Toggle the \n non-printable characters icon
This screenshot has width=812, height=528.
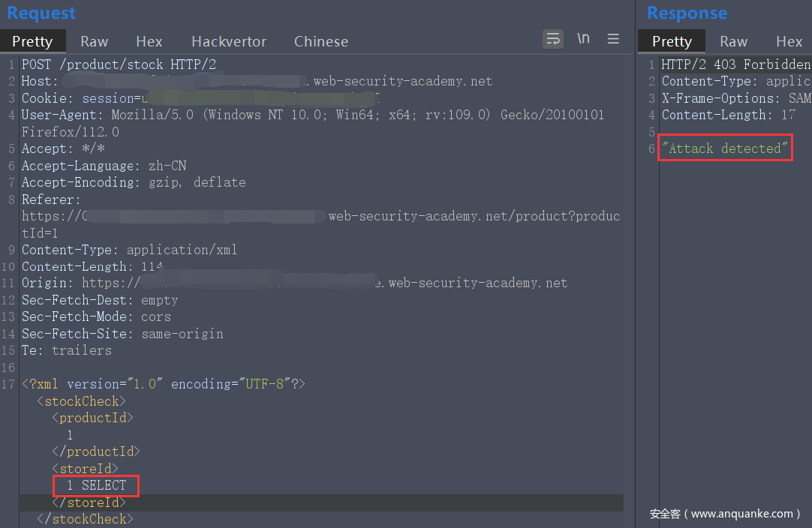pos(583,39)
